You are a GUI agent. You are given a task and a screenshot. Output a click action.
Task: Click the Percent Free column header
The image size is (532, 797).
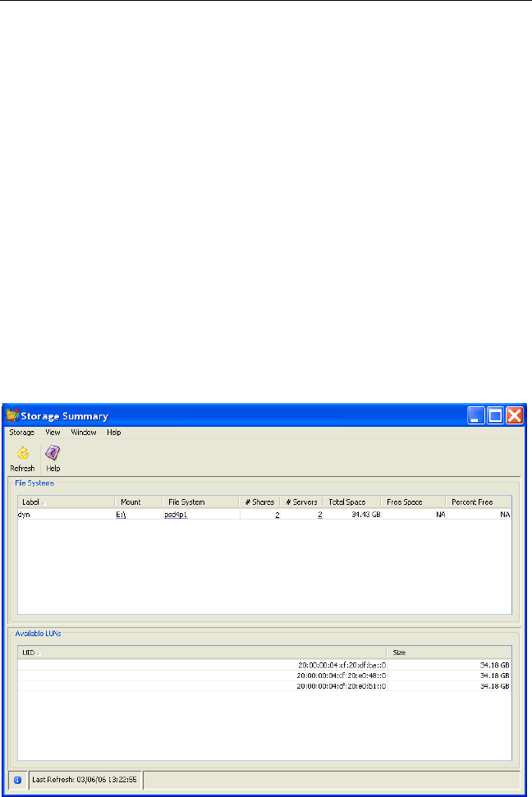coord(479,502)
